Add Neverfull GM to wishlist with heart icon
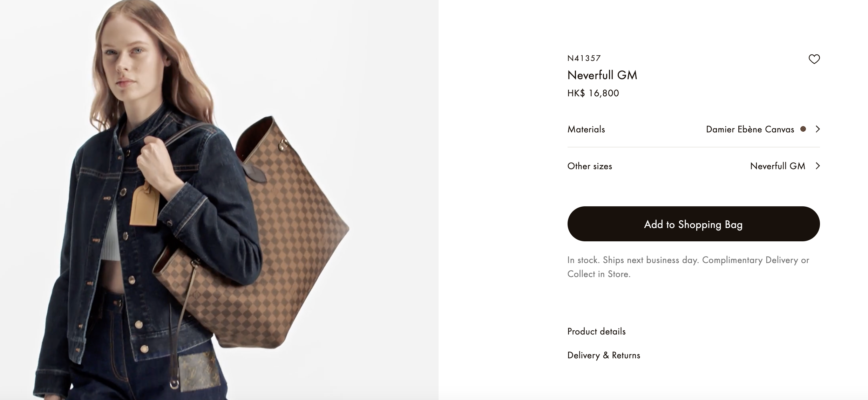The height and width of the screenshot is (400, 868). tap(814, 59)
